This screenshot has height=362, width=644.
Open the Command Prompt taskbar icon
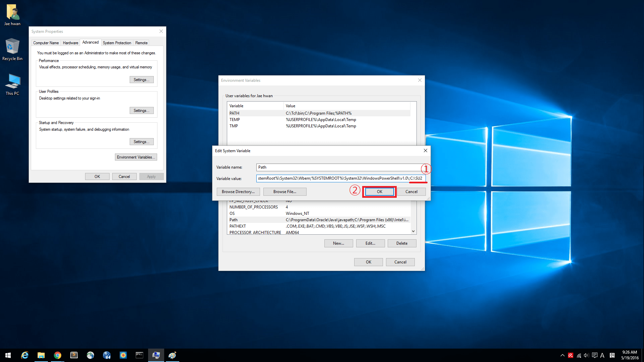pyautogui.click(x=139, y=355)
